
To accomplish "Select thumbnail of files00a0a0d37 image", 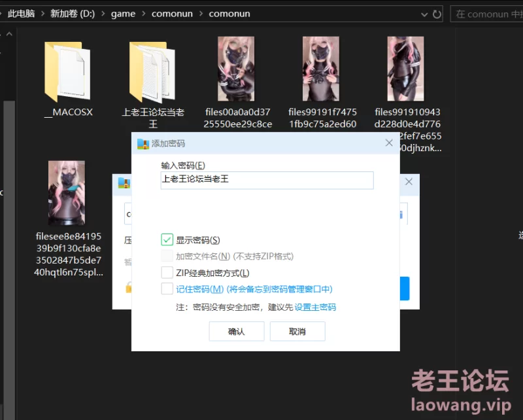I will click(x=236, y=69).
